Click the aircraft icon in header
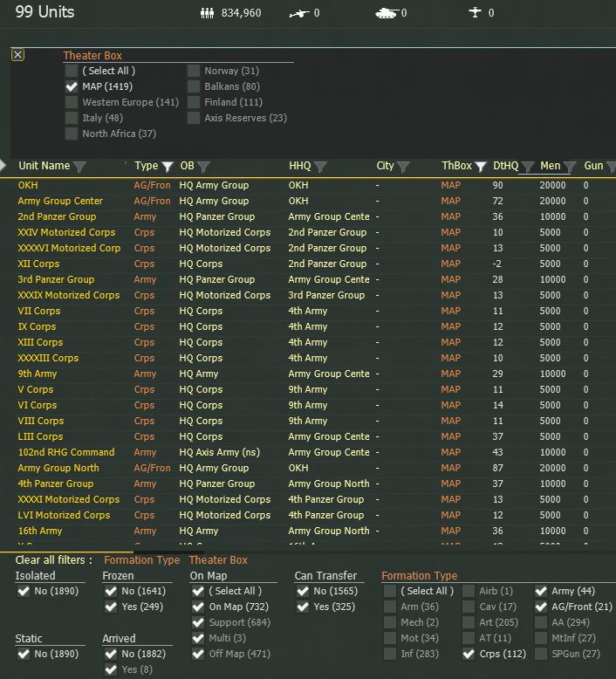The width and height of the screenshot is (616, 679). coord(475,12)
